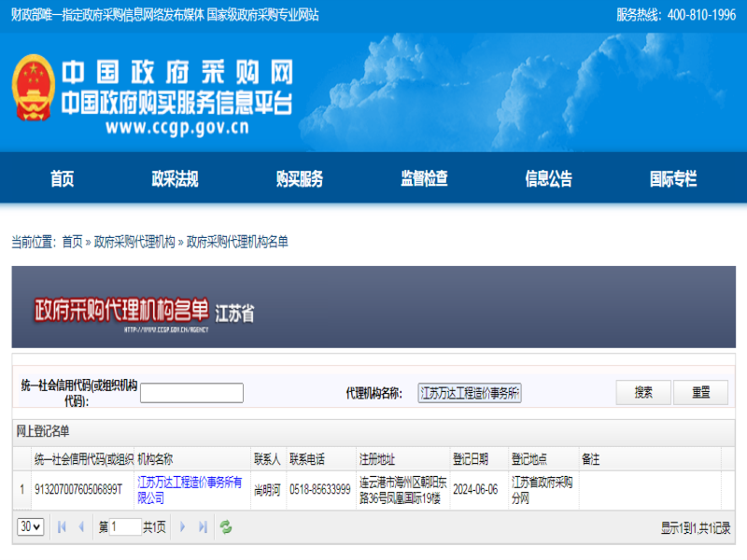Viewport: 747px width, 560px height.
Task: Open the 购买服务 menu
Action: (x=301, y=178)
